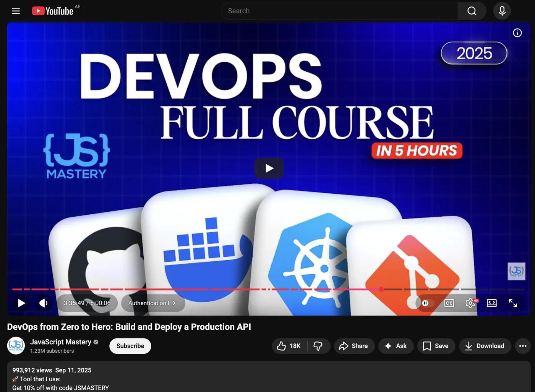This screenshot has height=392, width=535.
Task: Dislike the video with thumbs down
Action: point(318,346)
